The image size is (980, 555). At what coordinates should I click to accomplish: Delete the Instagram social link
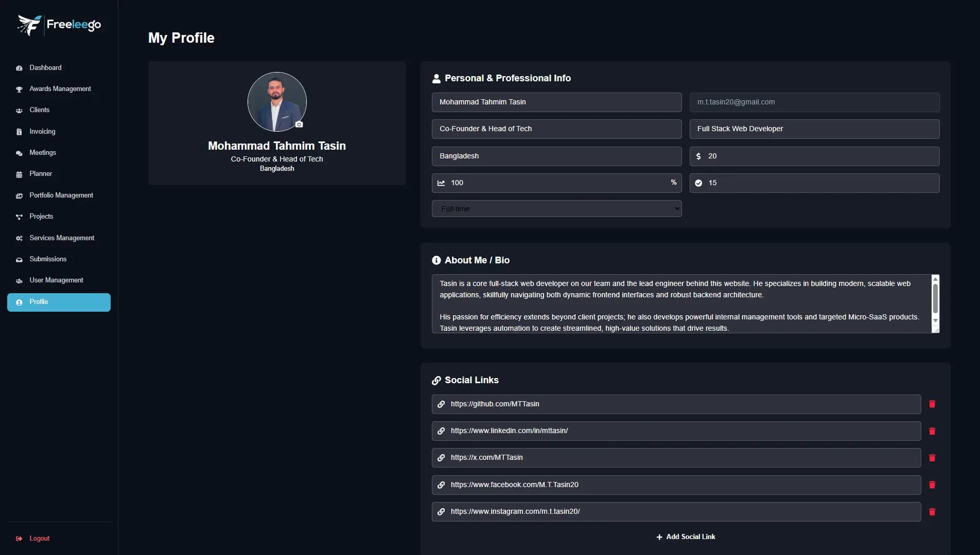[x=932, y=512]
